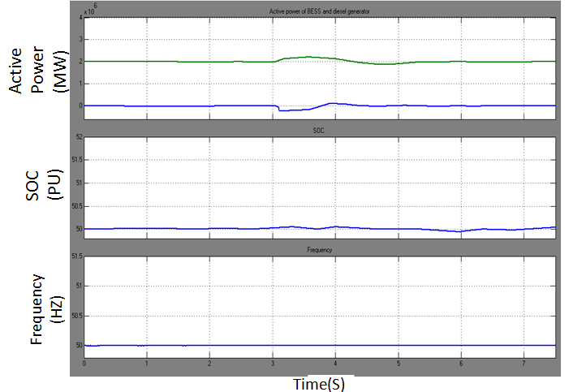Screen dimensions: 569x392
Task: Select the "SOC (PU)" axis label
Action: click(x=44, y=185)
